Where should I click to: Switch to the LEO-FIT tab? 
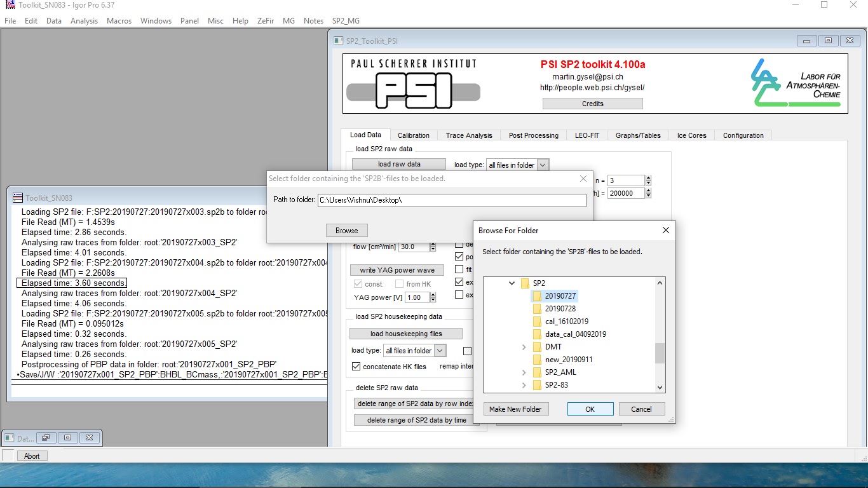(587, 135)
